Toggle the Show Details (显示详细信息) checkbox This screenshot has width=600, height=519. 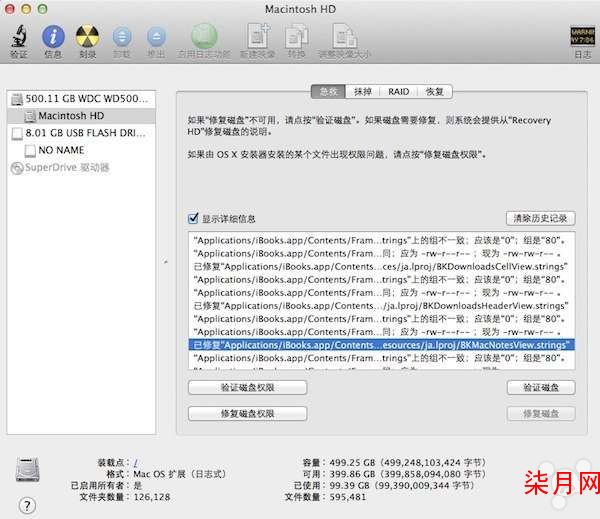point(193,219)
